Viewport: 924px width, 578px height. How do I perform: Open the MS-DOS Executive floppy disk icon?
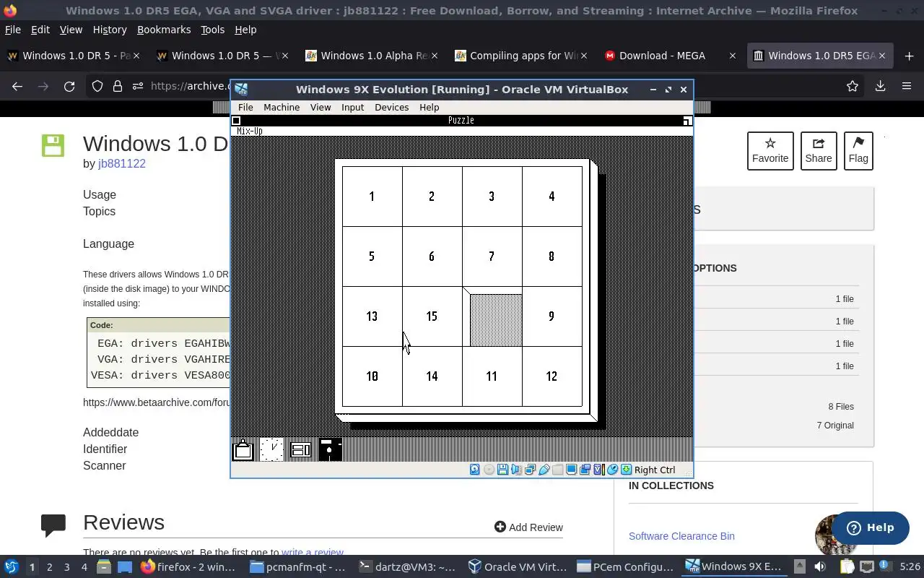pos(330,449)
